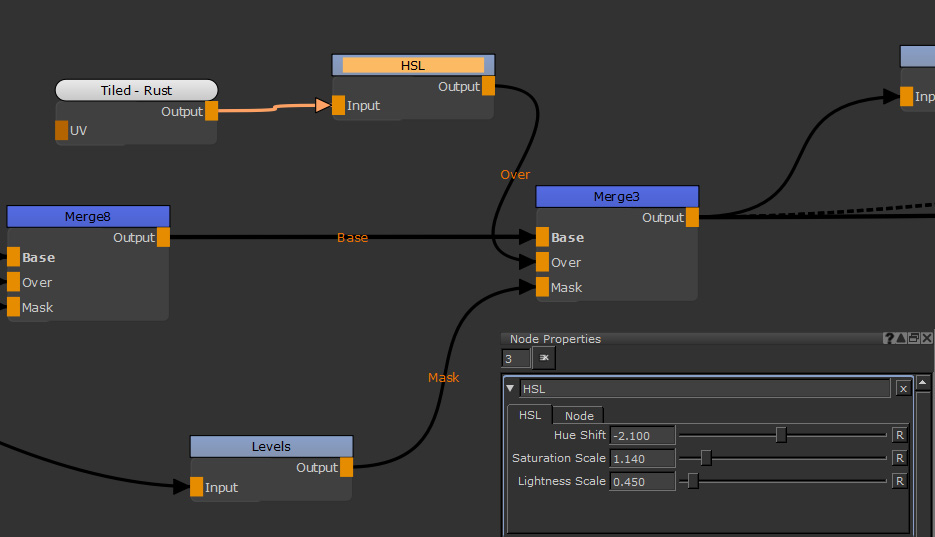This screenshot has height=537, width=935.
Task: Close the HSL properties with the x button
Action: coord(903,389)
